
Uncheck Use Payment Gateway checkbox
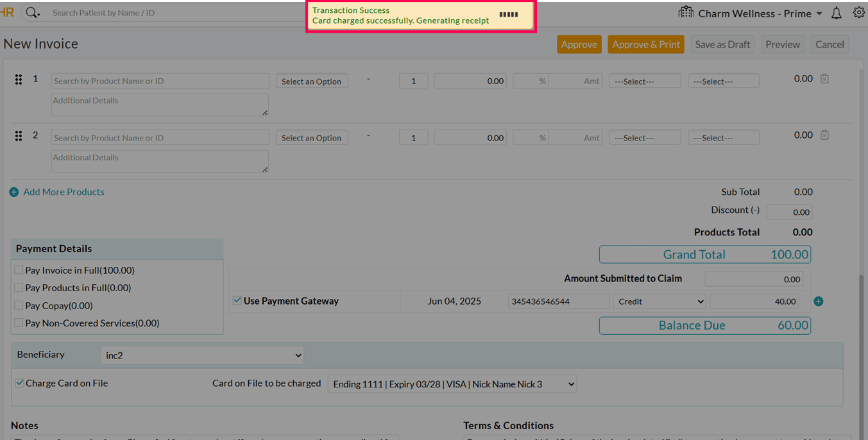237,301
